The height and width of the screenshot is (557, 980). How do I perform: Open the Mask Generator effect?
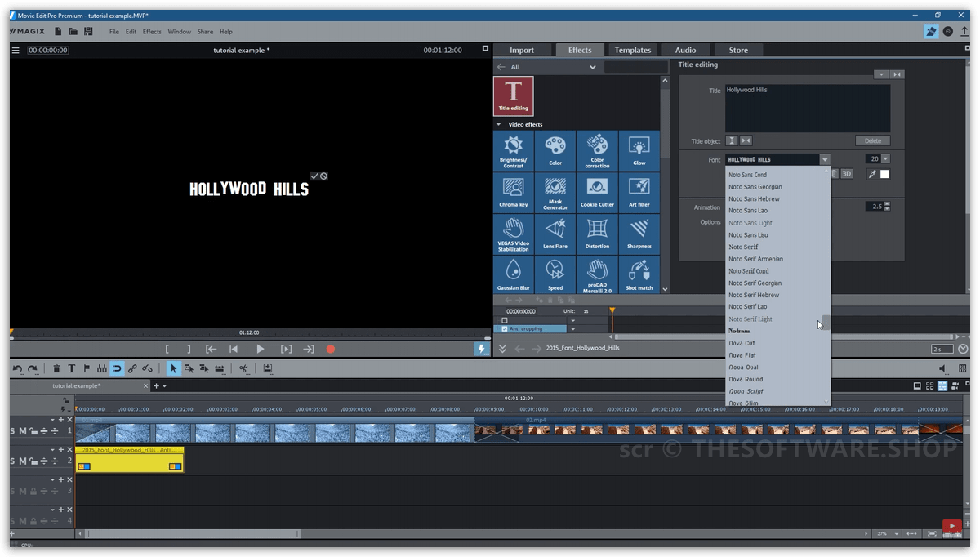point(555,193)
